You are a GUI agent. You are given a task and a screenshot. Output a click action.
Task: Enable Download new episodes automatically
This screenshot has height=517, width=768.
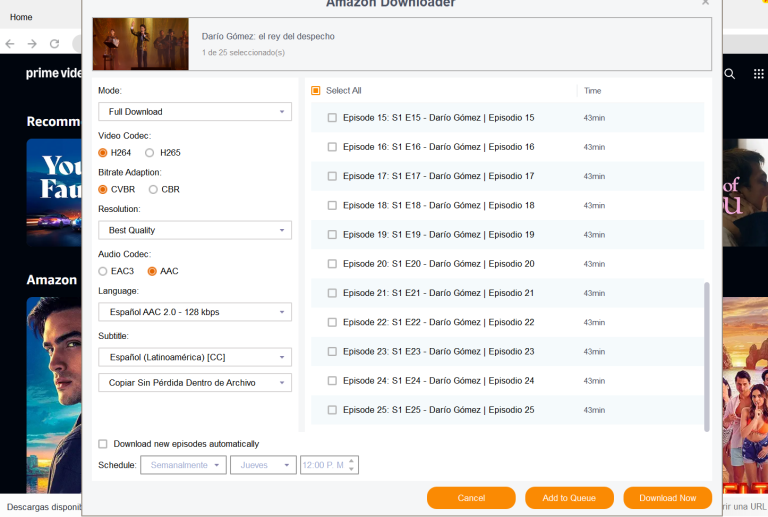(x=103, y=444)
